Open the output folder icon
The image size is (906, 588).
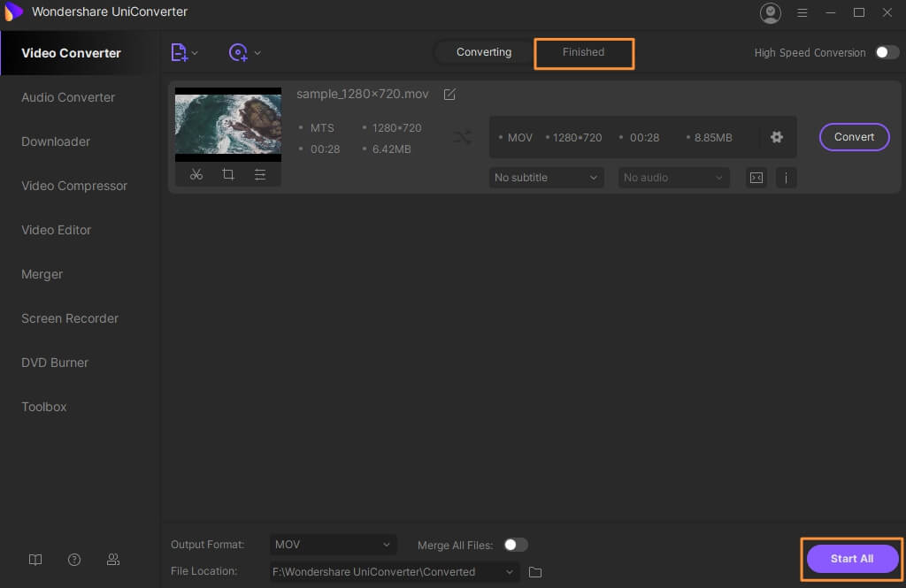[x=535, y=572]
